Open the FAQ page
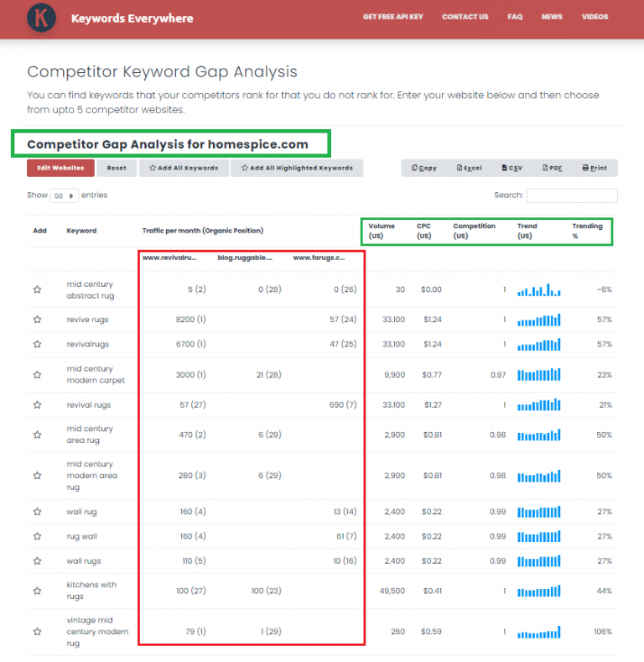Viewport: 644px width, 662px height. pos(515,17)
